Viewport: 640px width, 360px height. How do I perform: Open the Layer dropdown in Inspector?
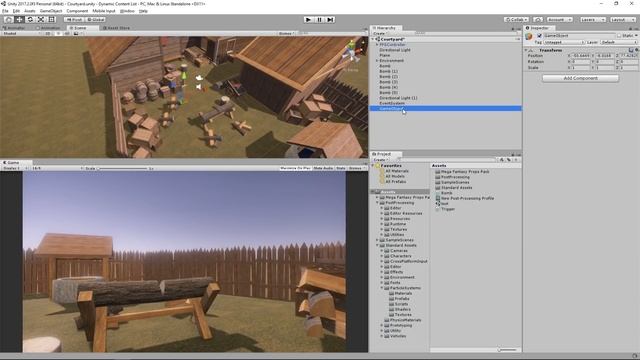(x=618, y=42)
